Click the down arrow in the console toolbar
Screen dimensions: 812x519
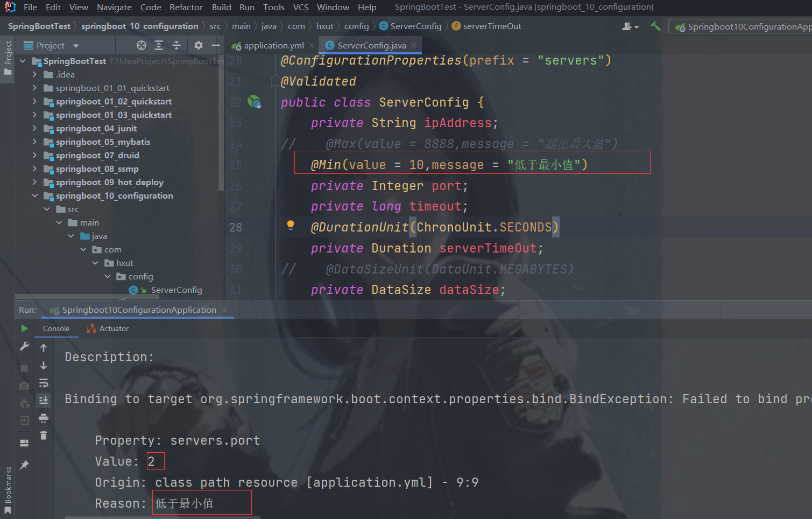point(44,366)
